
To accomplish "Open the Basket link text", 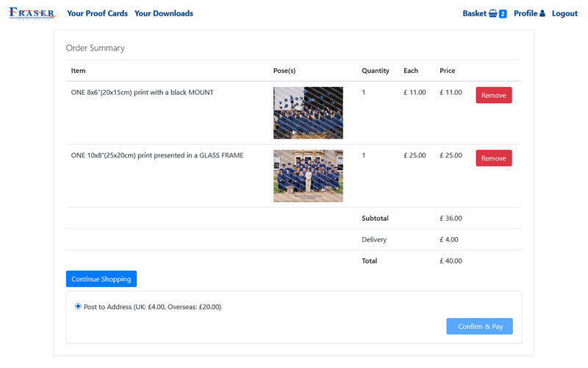I will click(474, 13).
